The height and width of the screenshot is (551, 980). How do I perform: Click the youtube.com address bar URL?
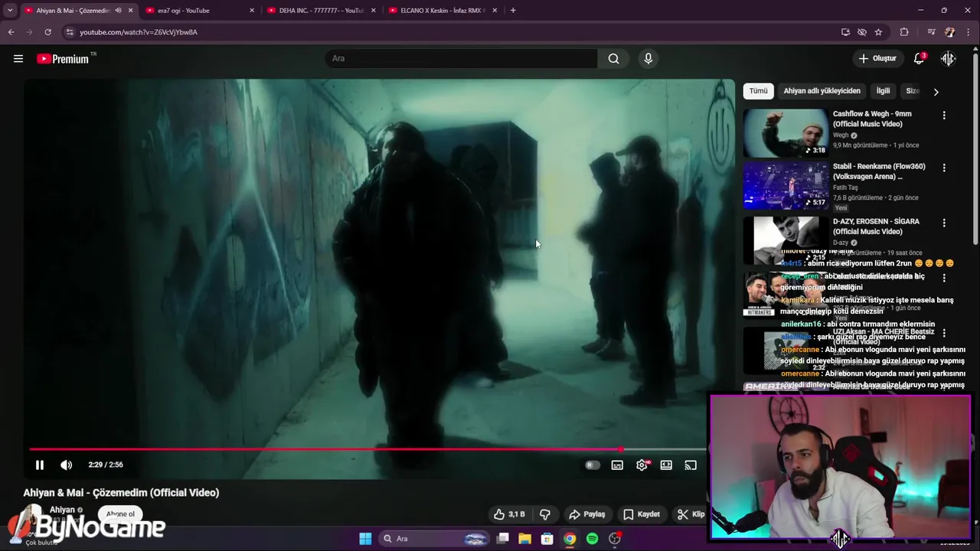pos(139,32)
